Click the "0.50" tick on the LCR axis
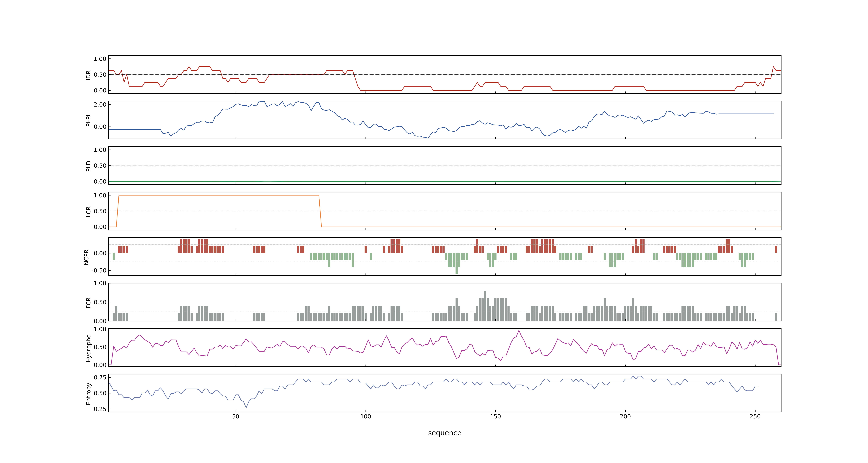The image size is (868, 463). 100,211
